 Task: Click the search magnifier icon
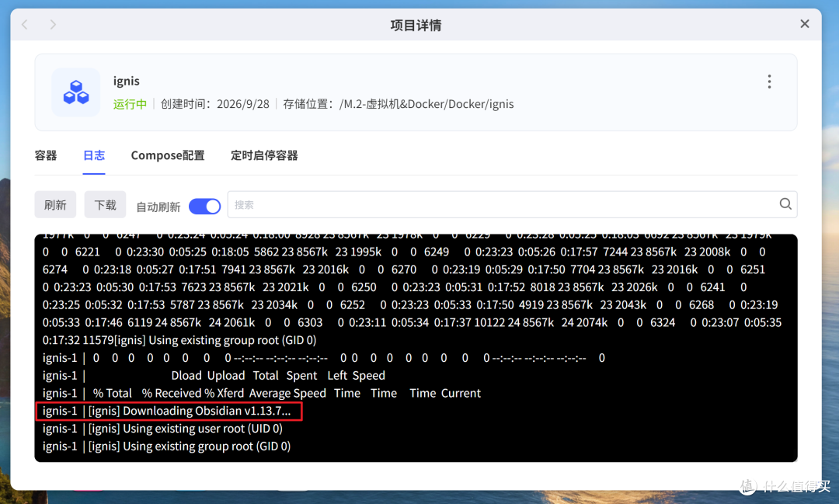[x=785, y=203]
